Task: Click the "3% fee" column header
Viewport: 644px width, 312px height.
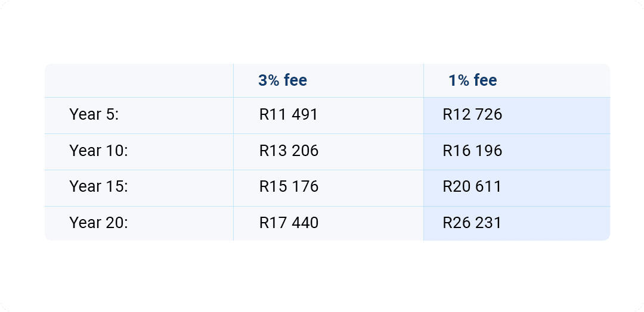Action: [x=283, y=80]
